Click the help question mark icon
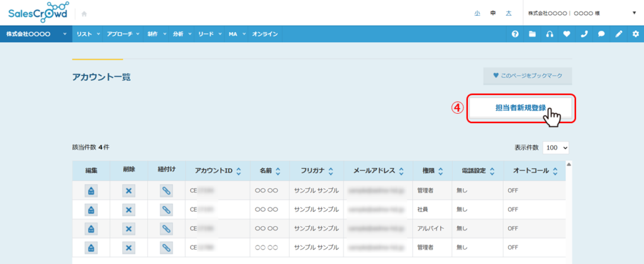This screenshot has width=644, height=264. click(x=515, y=34)
